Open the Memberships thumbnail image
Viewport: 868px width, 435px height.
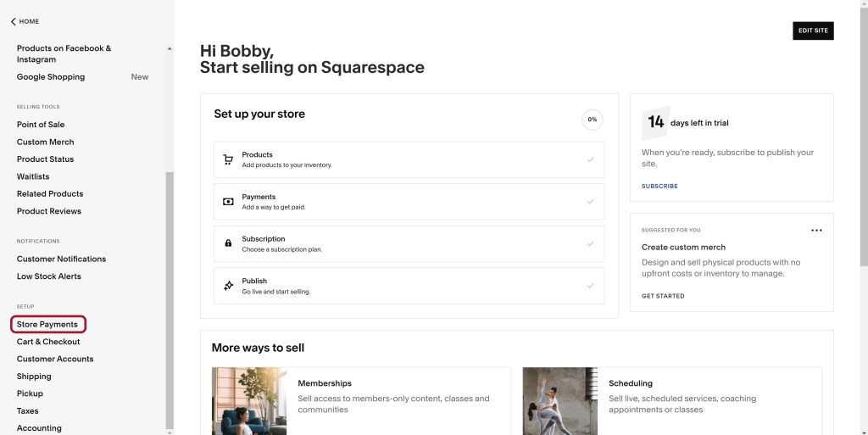tap(248, 400)
